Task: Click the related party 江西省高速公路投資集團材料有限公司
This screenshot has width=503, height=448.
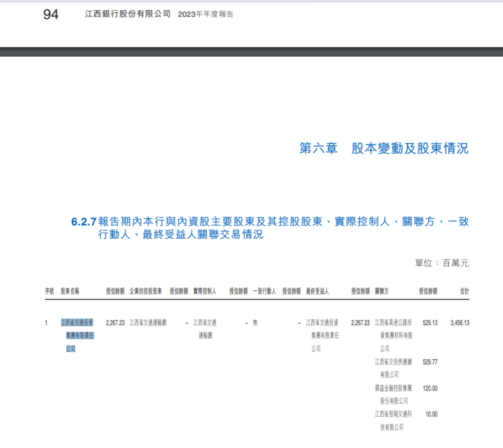Action: [x=394, y=335]
